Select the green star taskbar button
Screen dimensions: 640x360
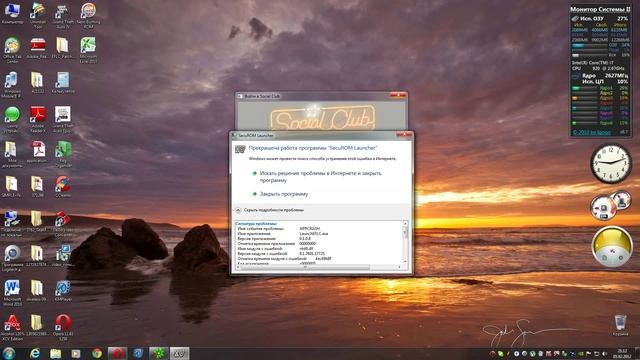pyautogui.click(x=159, y=353)
